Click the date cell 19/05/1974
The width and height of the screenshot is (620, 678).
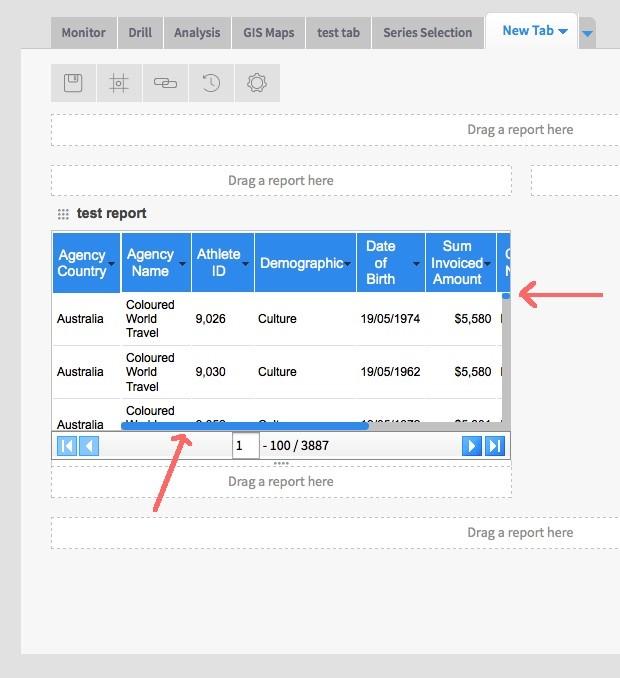(390, 319)
